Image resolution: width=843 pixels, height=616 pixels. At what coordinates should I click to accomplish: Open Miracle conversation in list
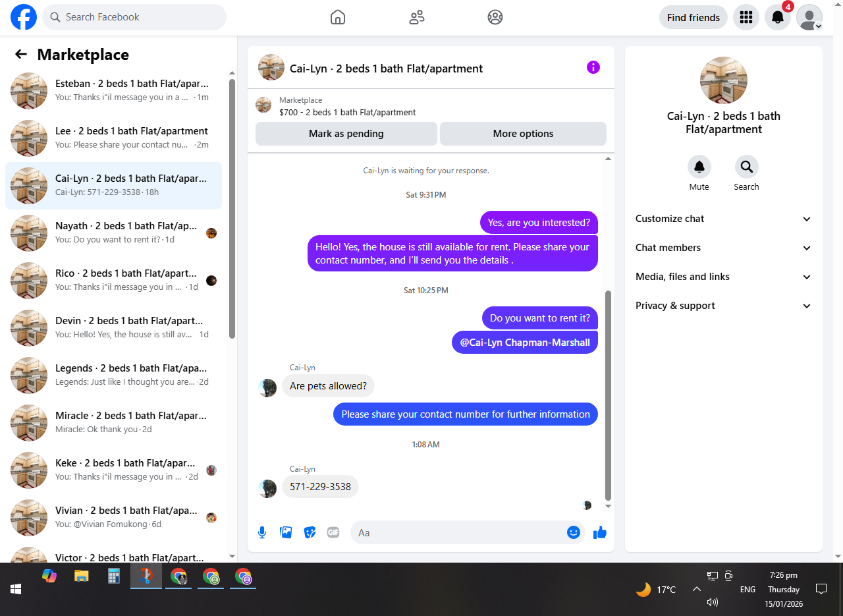(113, 423)
